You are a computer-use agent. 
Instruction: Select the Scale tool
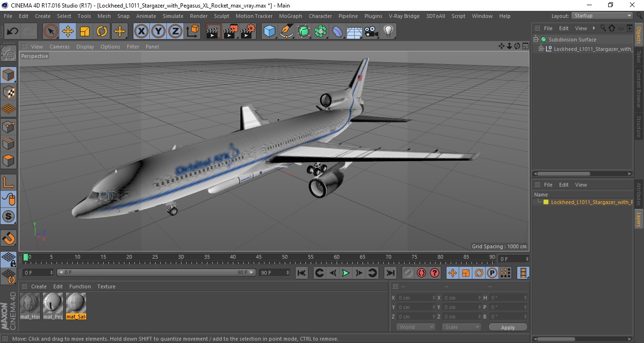click(x=85, y=32)
